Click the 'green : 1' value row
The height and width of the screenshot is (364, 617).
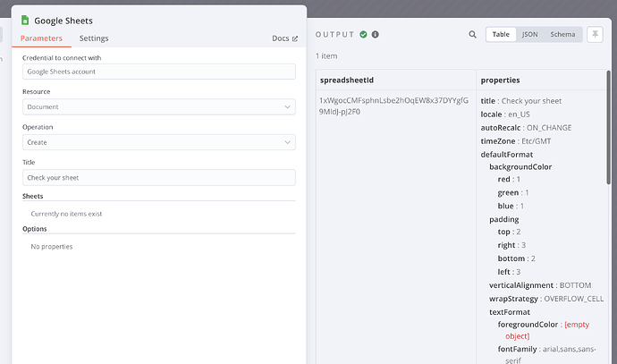pyautogui.click(x=513, y=192)
